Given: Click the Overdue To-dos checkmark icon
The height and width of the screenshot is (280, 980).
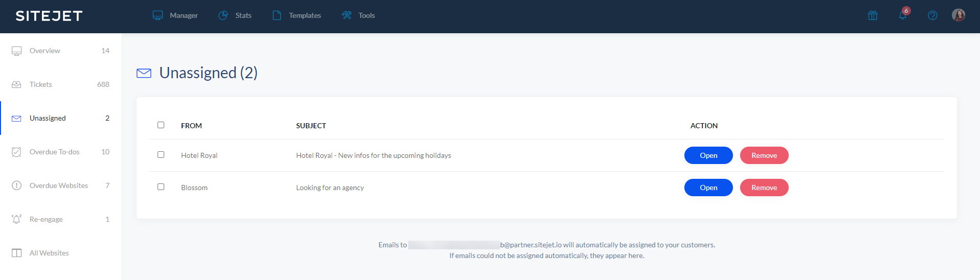Looking at the screenshot, I should [x=16, y=152].
